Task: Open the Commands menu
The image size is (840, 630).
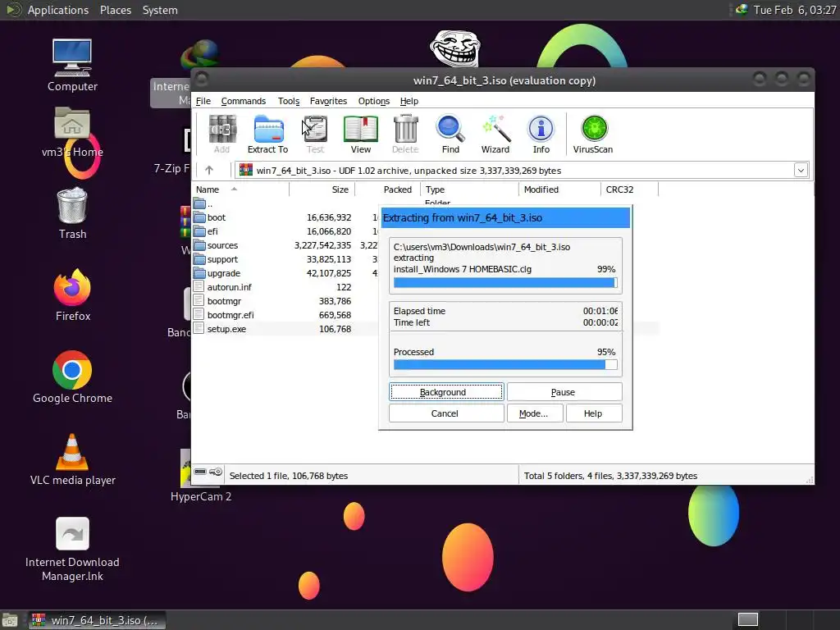Action: (243, 101)
